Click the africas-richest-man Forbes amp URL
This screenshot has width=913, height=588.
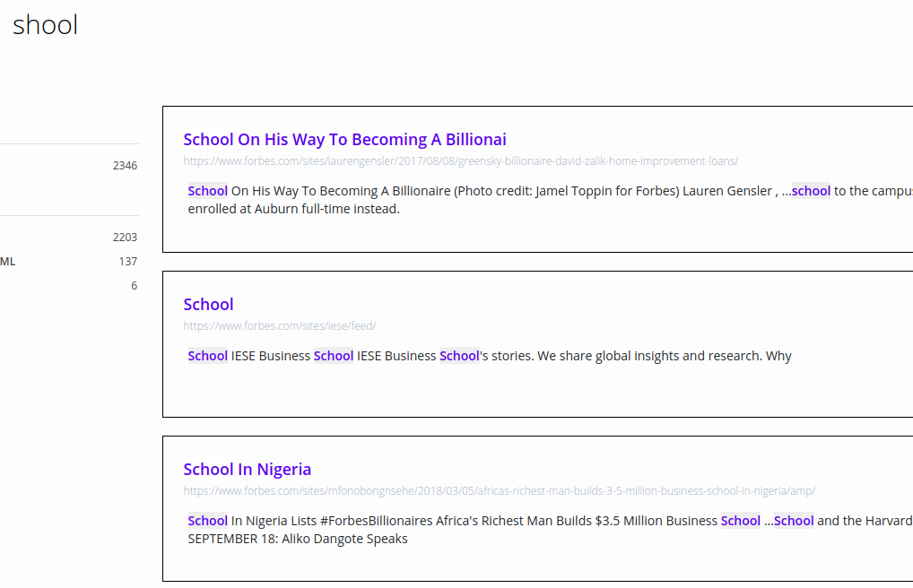point(499,491)
